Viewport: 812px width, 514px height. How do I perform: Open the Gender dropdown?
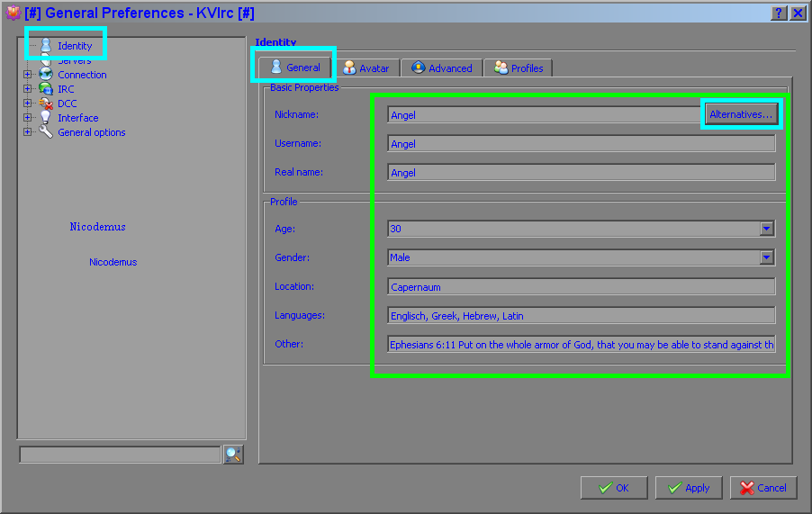(x=767, y=257)
